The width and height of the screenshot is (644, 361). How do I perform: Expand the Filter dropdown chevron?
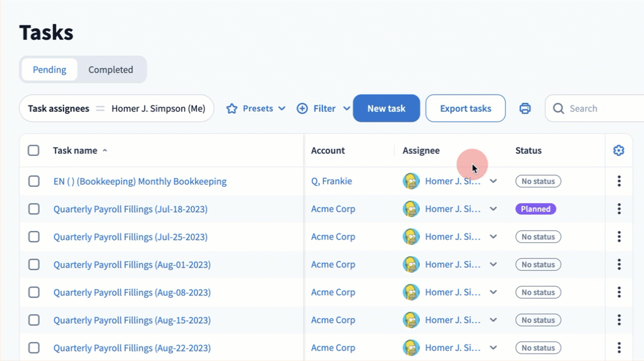pos(347,109)
